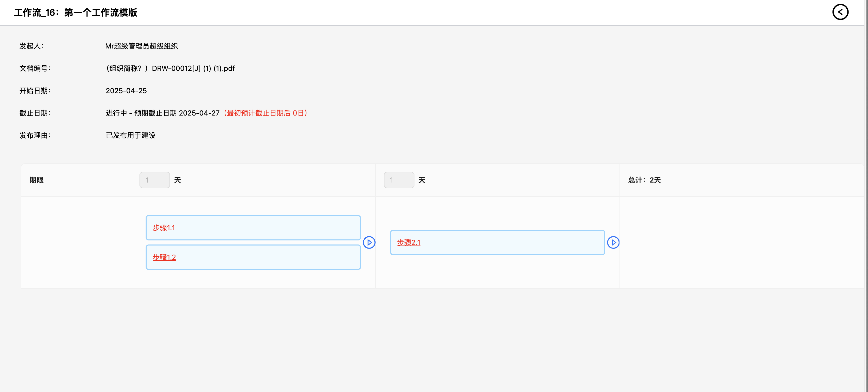This screenshot has width=868, height=392.
Task: Click the 期限 header cell
Action: (x=36, y=180)
